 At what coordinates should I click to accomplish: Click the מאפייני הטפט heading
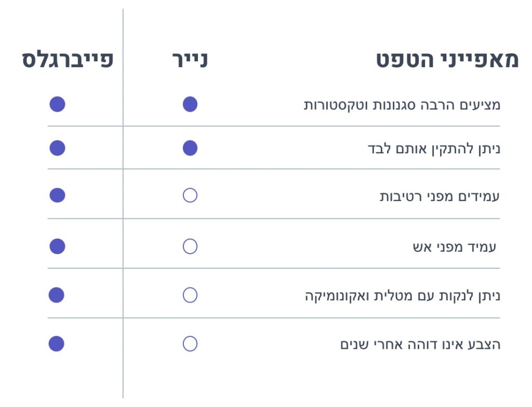pyautogui.click(x=447, y=60)
